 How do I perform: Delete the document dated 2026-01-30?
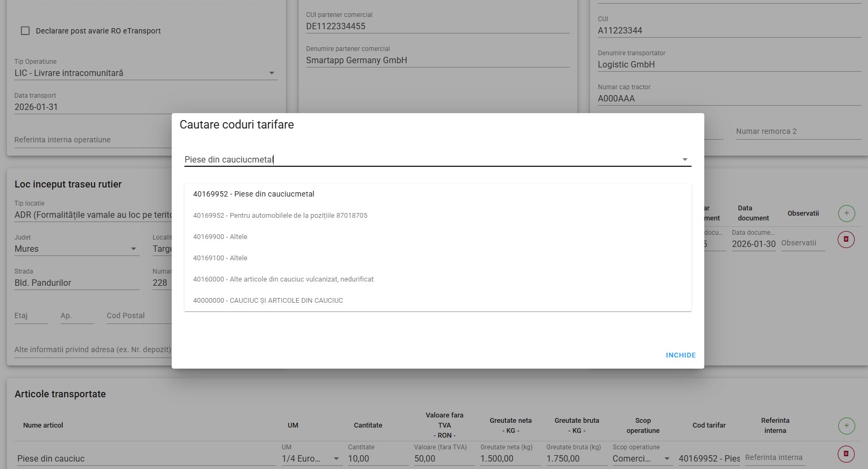tap(846, 240)
